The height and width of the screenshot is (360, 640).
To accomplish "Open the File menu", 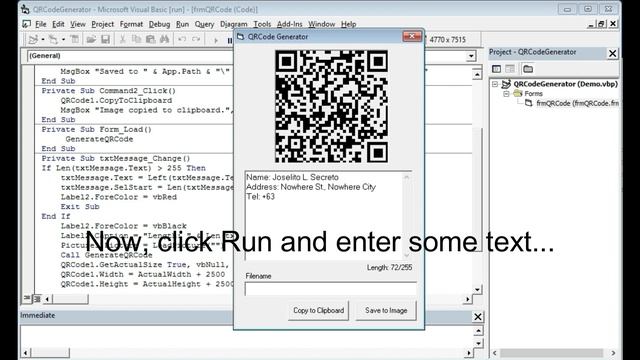I will (x=41, y=24).
